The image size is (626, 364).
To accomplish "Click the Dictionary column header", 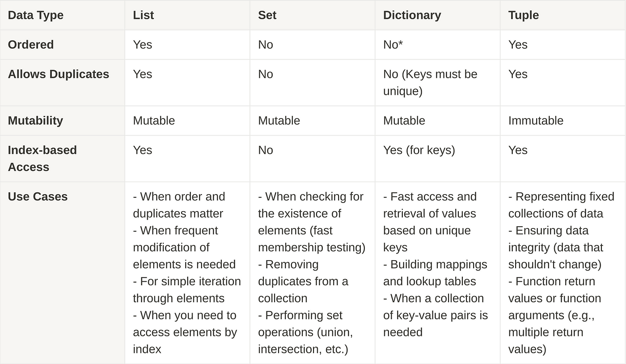I will coord(438,15).
